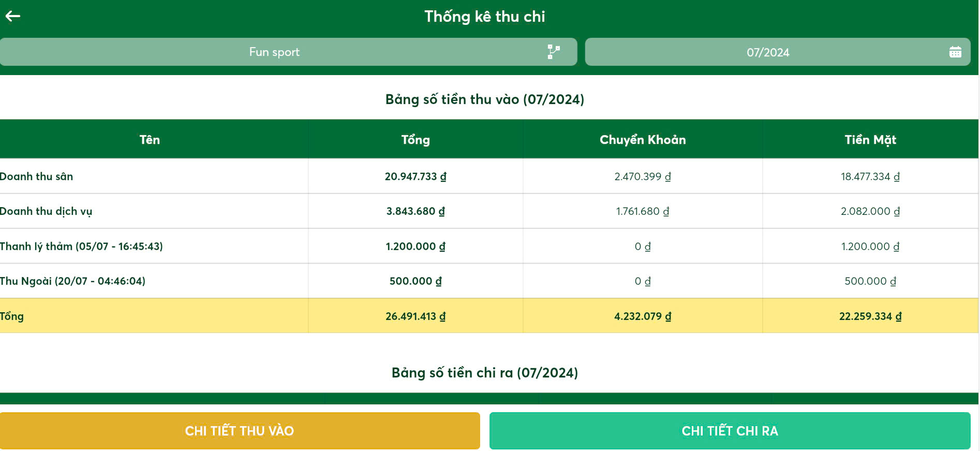Click transfer value 1.761.680 đ
Viewport: 980px width, 451px height.
(x=643, y=211)
